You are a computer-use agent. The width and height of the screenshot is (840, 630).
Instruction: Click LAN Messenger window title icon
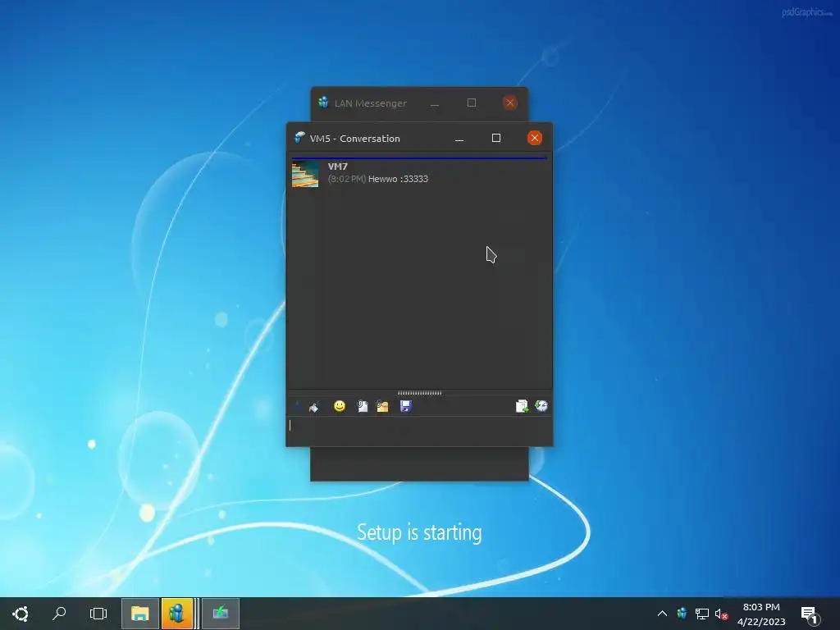click(x=323, y=103)
